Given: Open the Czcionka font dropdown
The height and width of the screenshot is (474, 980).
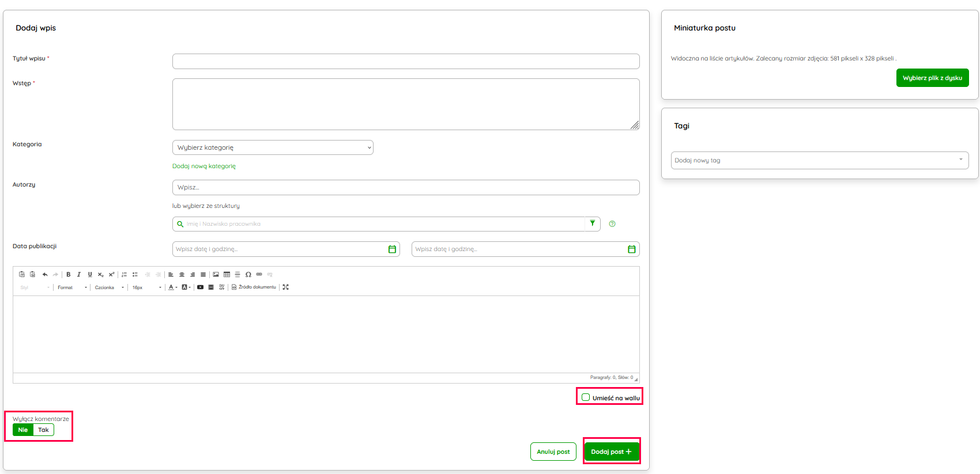Looking at the screenshot, I should pos(109,287).
